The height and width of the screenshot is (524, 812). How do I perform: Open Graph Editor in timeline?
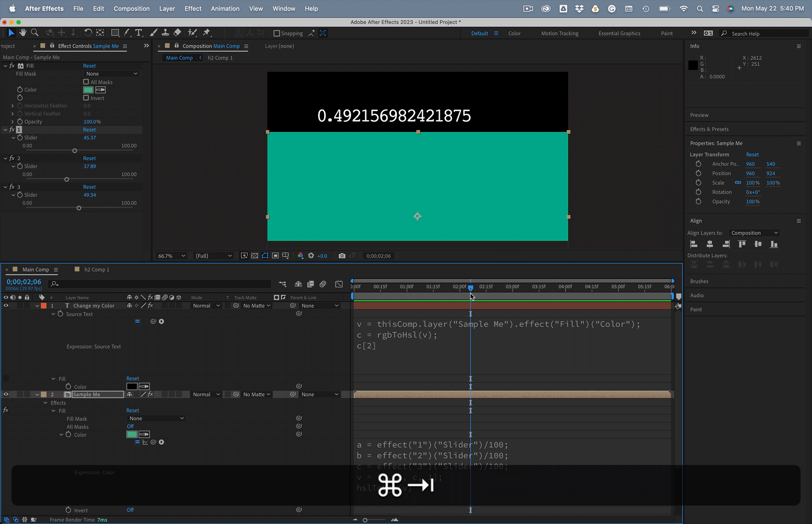click(x=339, y=284)
